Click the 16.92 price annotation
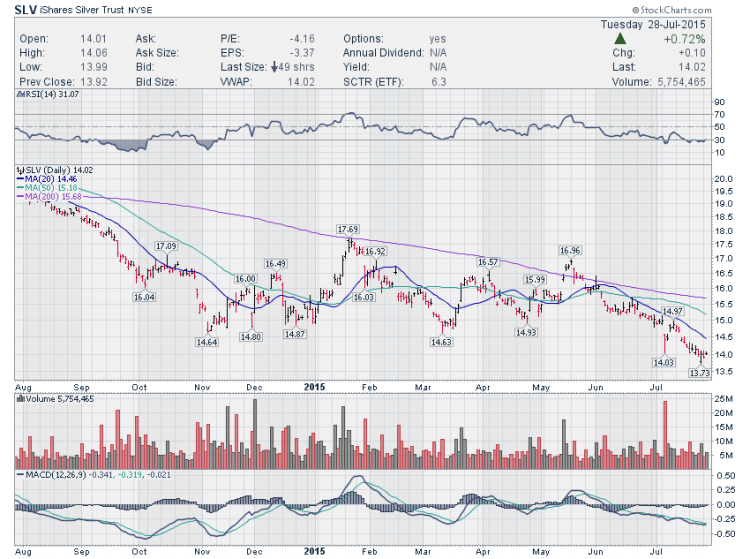This screenshot has height=559, width=750. click(375, 252)
